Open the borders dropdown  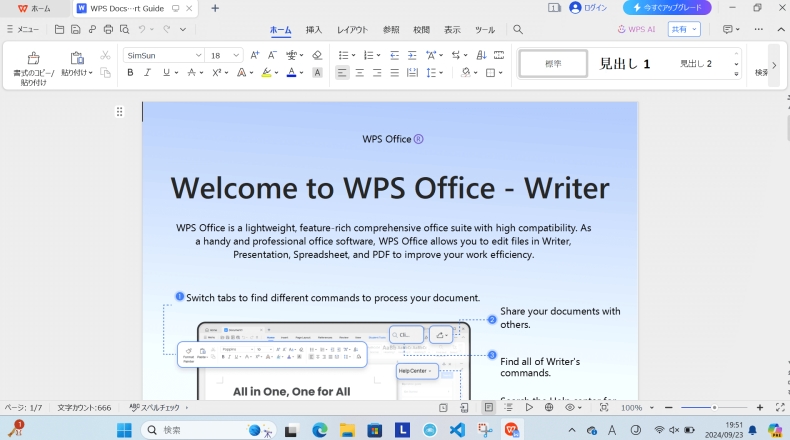pyautogui.click(x=500, y=73)
